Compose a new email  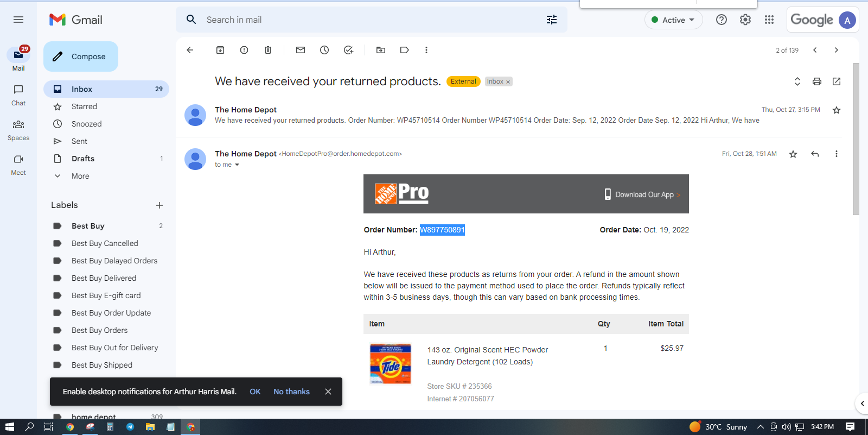click(x=81, y=56)
